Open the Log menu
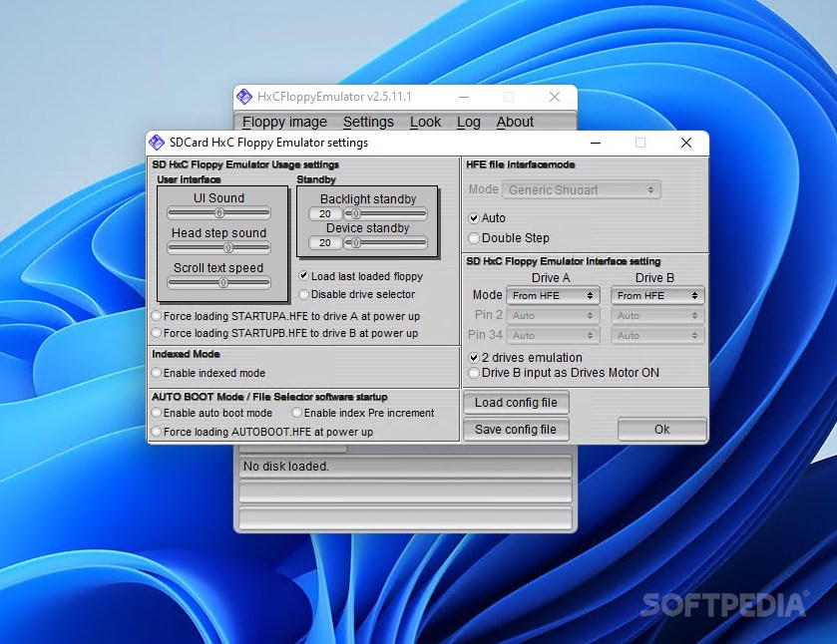 [x=468, y=123]
